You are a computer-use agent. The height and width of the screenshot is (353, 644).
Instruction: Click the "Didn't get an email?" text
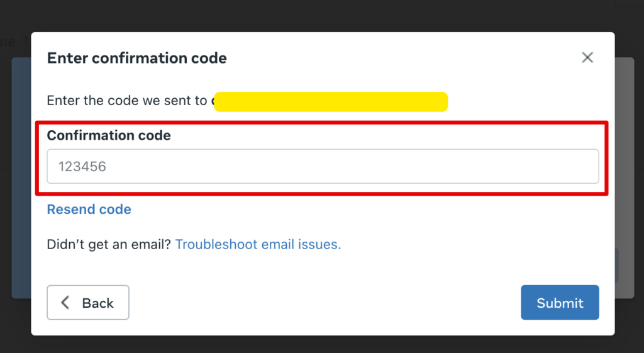[x=109, y=244]
